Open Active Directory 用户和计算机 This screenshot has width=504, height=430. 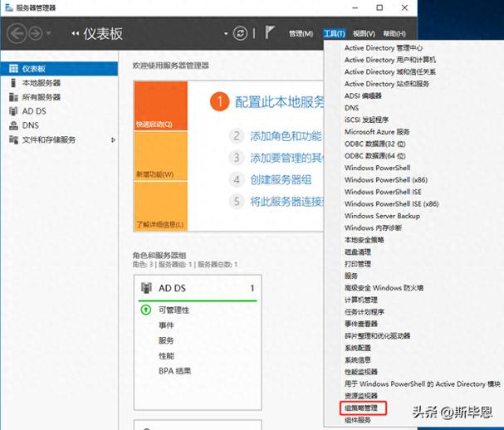(x=390, y=60)
